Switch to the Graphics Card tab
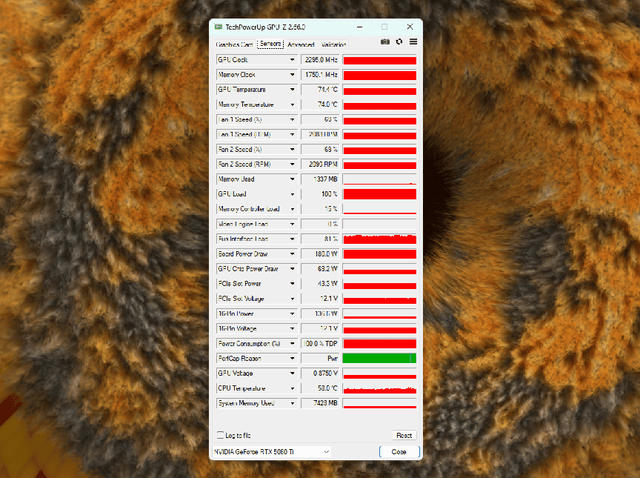 tap(234, 44)
